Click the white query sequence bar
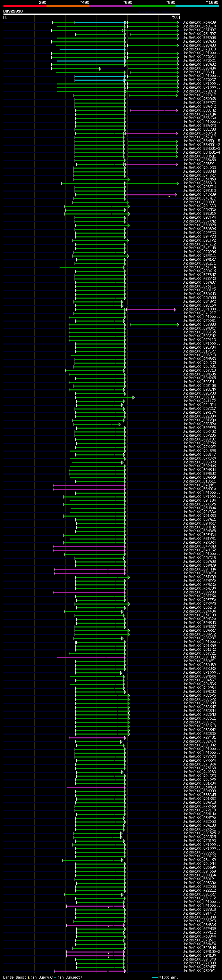 coord(92,14)
